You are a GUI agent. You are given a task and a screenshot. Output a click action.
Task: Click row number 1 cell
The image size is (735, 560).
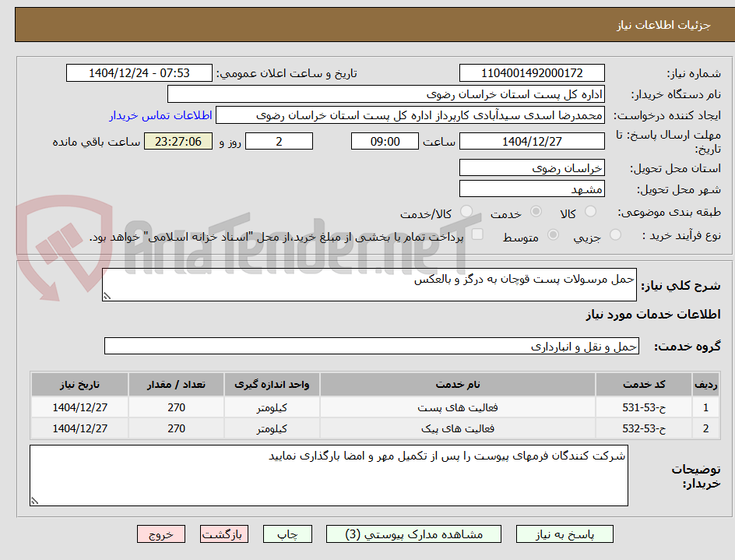[706, 407]
